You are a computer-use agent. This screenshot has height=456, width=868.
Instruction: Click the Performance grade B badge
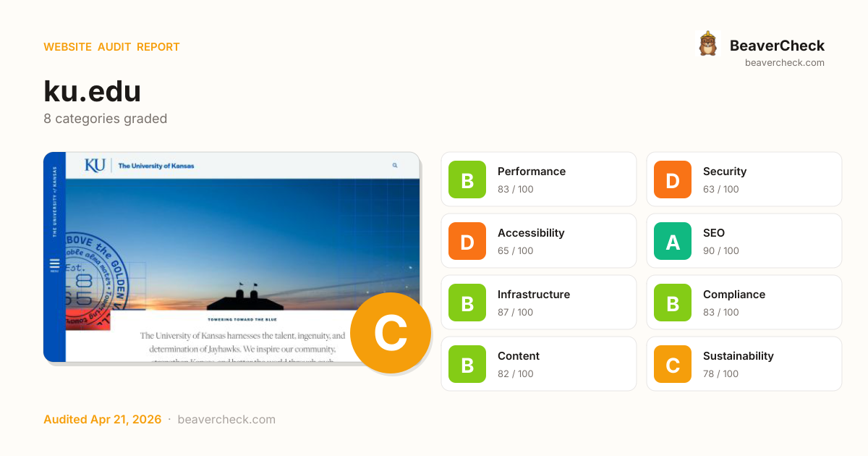coord(467,180)
